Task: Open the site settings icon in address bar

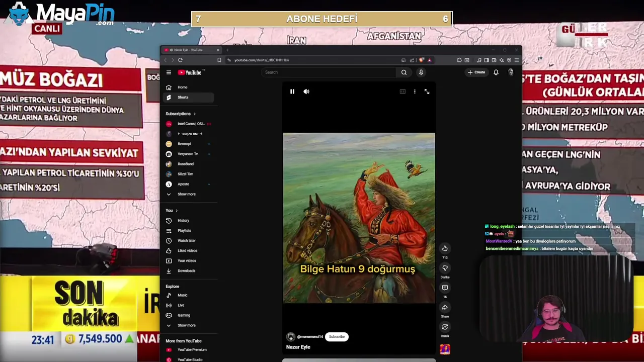Action: 229,60
